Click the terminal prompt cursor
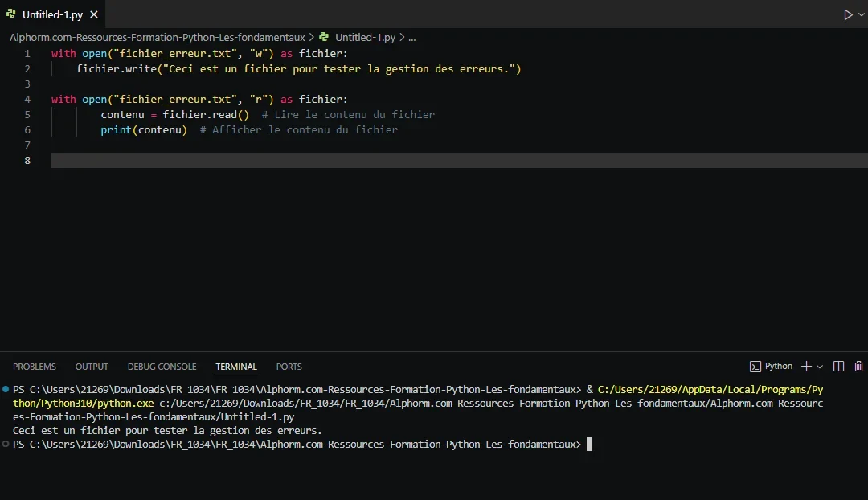This screenshot has width=868, height=500. (x=590, y=444)
